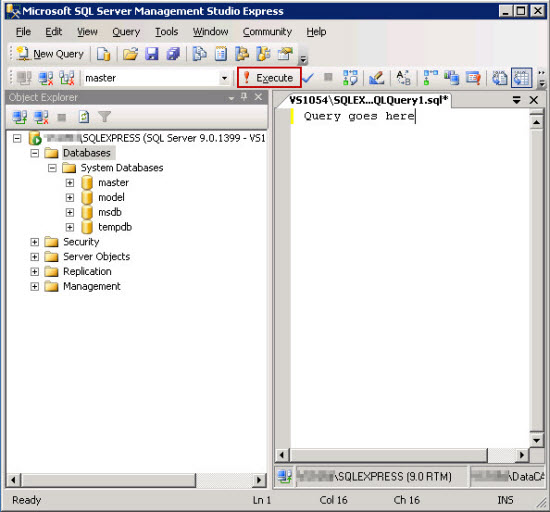
Task: Select the SQLQuery1.sql tab
Action: tap(368, 100)
